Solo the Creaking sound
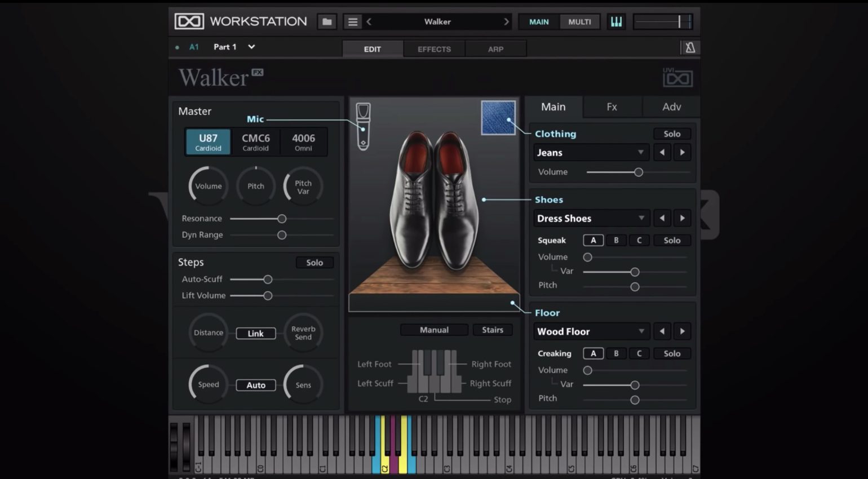Image resolution: width=868 pixels, height=479 pixels. point(672,353)
